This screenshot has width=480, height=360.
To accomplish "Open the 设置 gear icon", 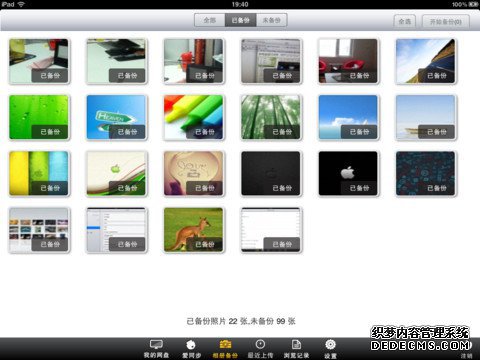I will point(330,344).
